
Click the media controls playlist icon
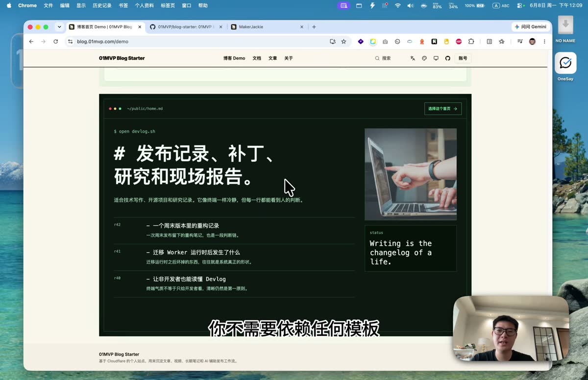520,42
